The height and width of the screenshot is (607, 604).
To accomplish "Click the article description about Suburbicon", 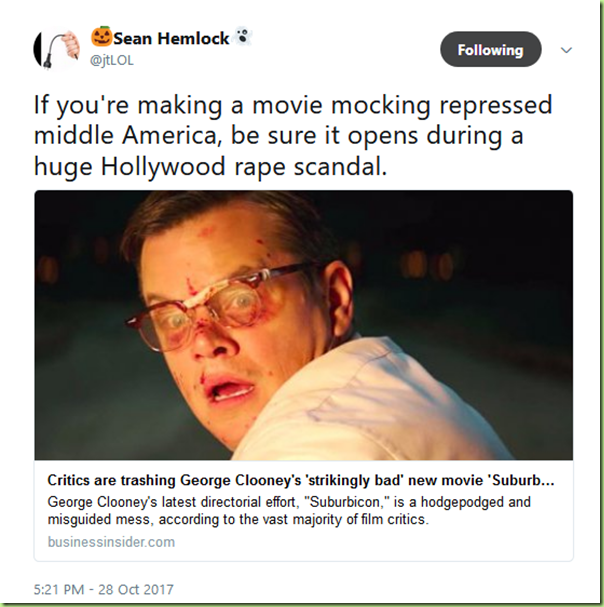I will 289,510.
